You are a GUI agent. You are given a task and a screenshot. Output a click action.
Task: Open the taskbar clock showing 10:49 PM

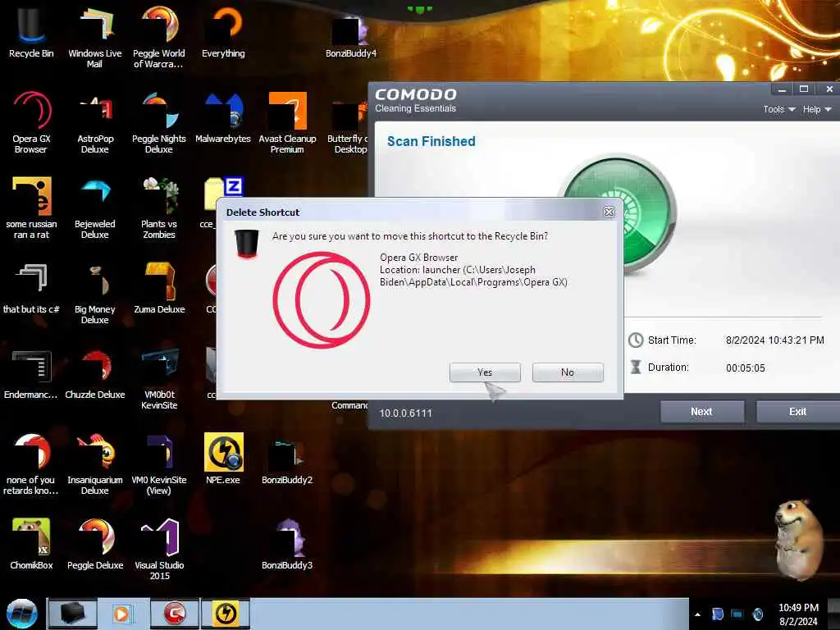(x=798, y=614)
